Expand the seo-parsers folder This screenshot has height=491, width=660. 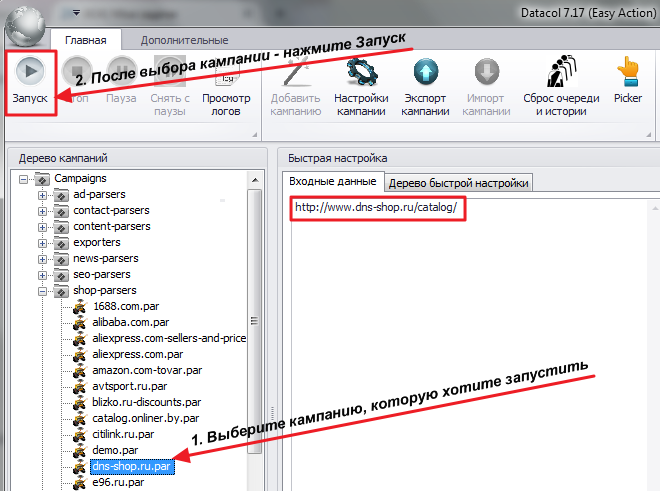tap(43, 275)
